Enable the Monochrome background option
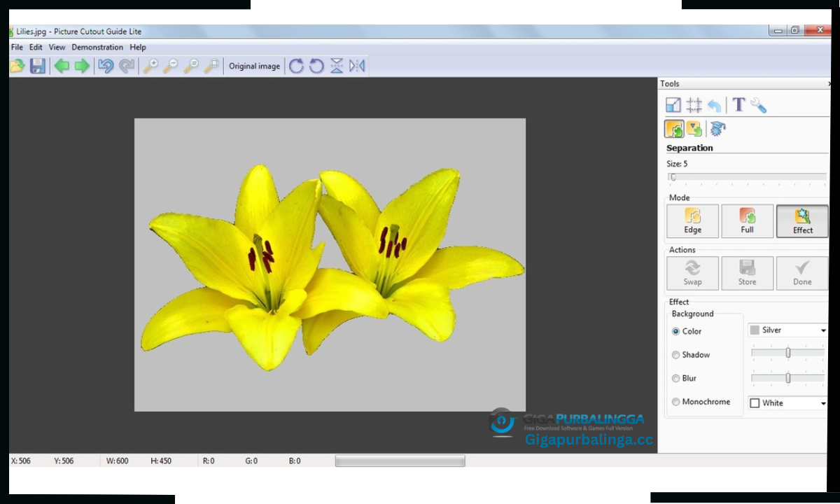840x504 pixels. [676, 402]
